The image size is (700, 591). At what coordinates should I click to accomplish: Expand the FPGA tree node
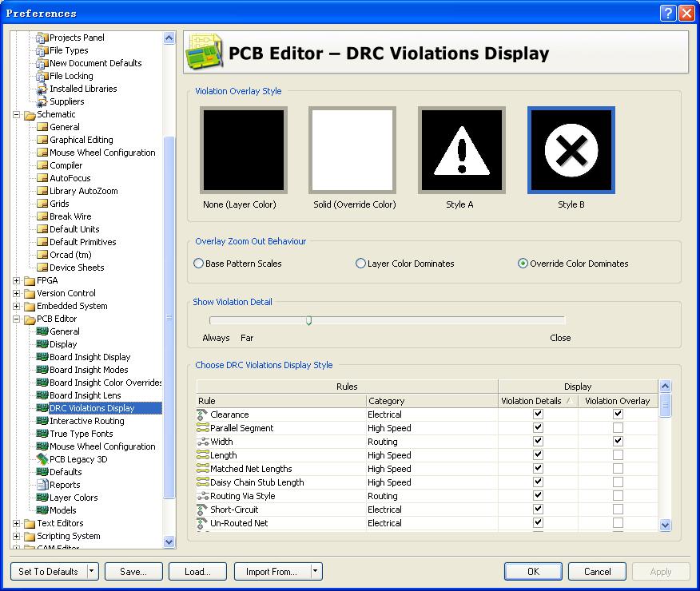click(x=17, y=280)
